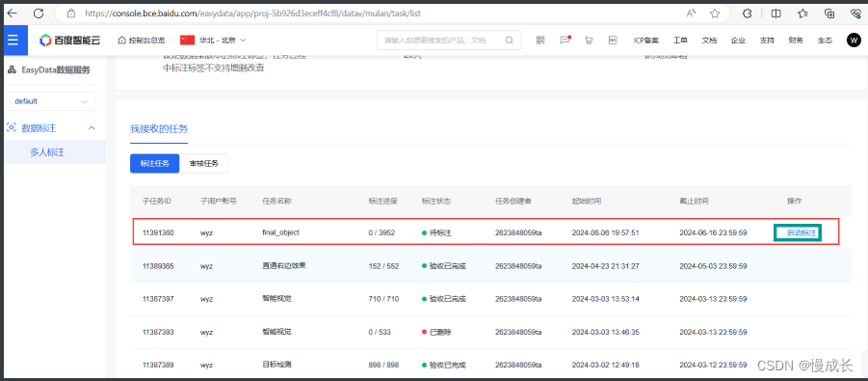
Task: Focus the product search input field
Action: click(x=448, y=40)
